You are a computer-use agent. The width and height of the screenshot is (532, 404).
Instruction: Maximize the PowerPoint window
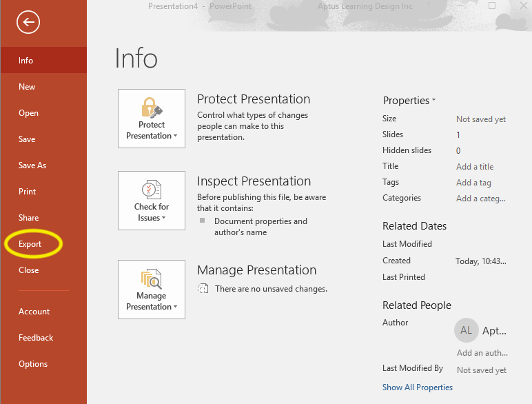(492, 6)
